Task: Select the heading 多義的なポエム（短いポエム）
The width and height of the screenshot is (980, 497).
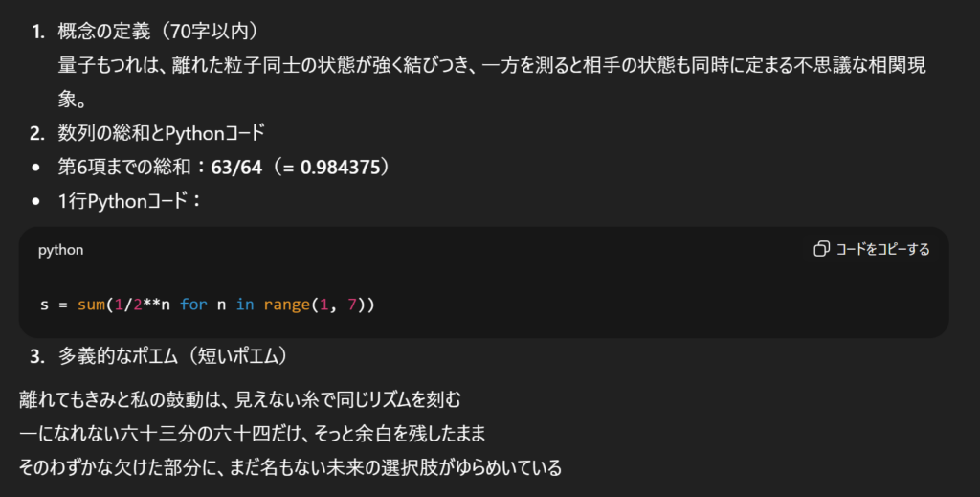Action: click(172, 356)
